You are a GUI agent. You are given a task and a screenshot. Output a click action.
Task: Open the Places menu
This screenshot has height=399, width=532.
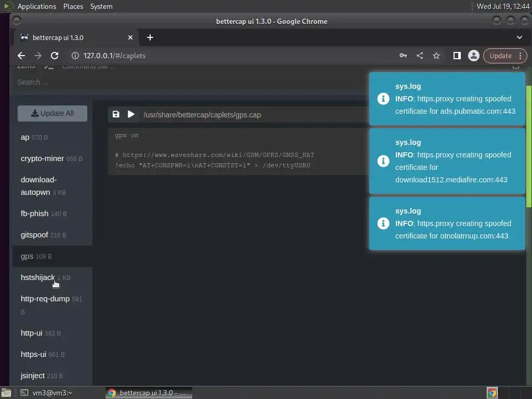73,6
